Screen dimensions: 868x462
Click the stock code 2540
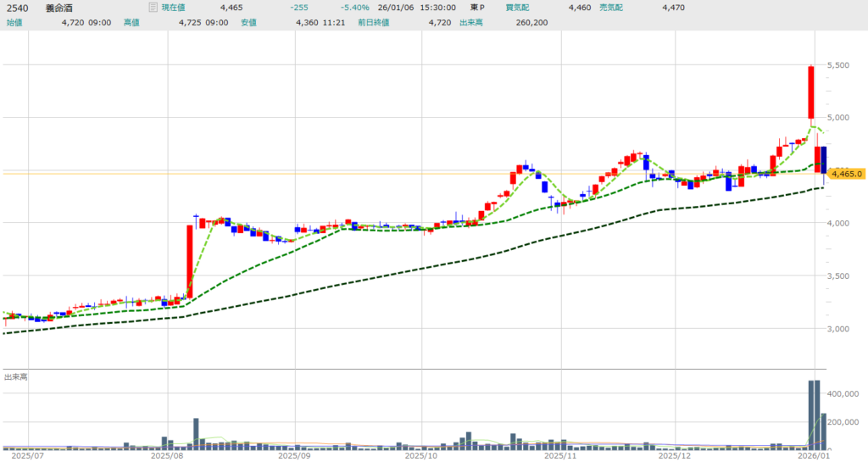(x=15, y=8)
